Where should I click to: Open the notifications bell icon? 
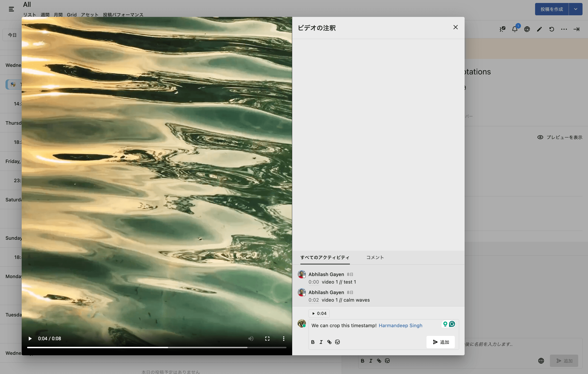pyautogui.click(x=515, y=29)
